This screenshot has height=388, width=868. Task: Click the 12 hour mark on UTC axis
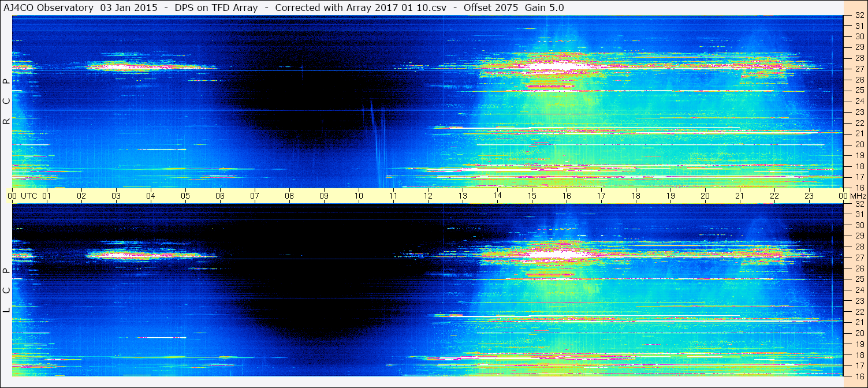[x=428, y=196]
